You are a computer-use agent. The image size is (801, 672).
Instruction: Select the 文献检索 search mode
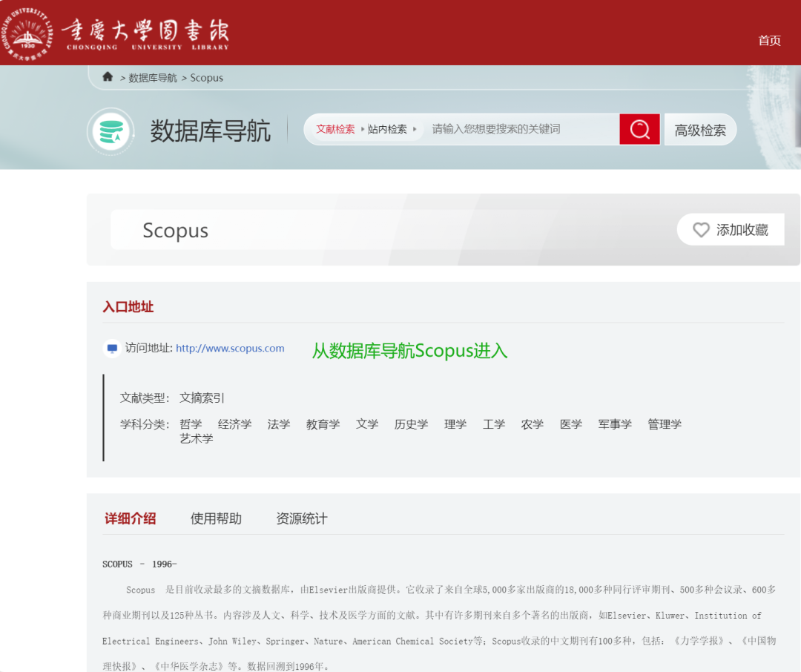(x=335, y=129)
